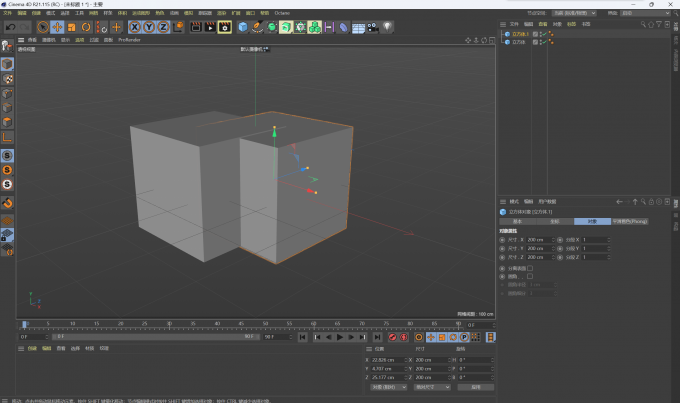This screenshot has width=680, height=403.
Task: Enable the Separate Surfaces checkbox
Action: pos(530,268)
